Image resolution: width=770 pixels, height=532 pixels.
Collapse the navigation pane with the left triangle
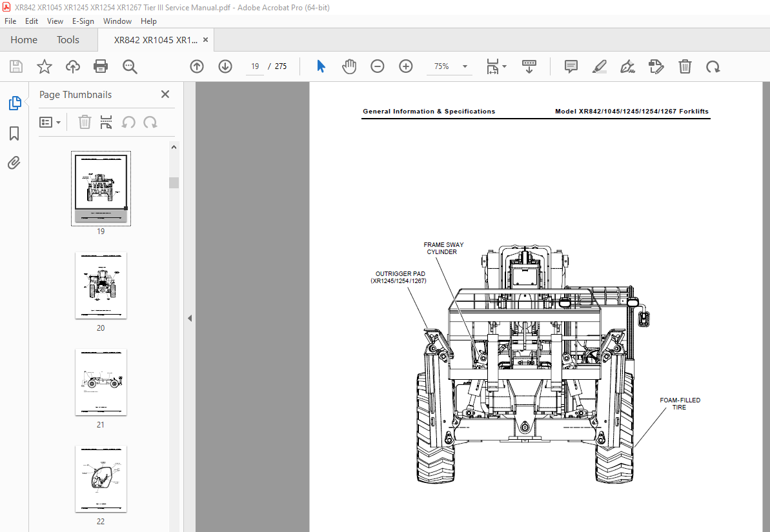coord(190,318)
